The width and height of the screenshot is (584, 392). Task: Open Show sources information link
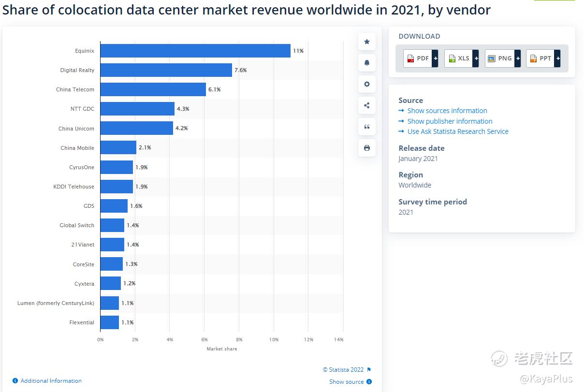447,111
